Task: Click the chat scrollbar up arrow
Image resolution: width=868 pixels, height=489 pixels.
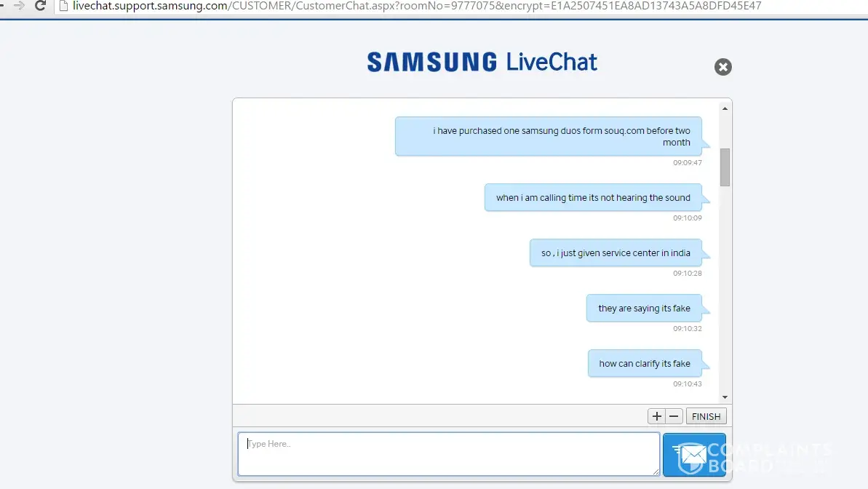Action: click(x=725, y=108)
